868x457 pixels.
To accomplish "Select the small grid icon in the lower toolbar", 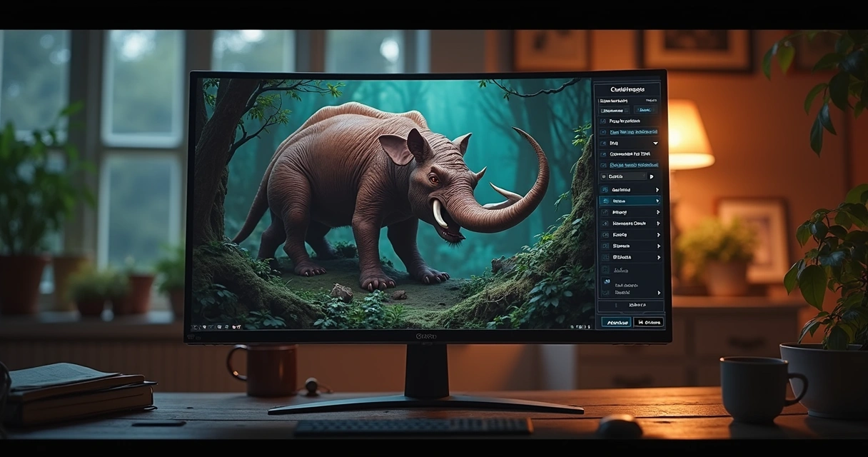I will click(221, 326).
